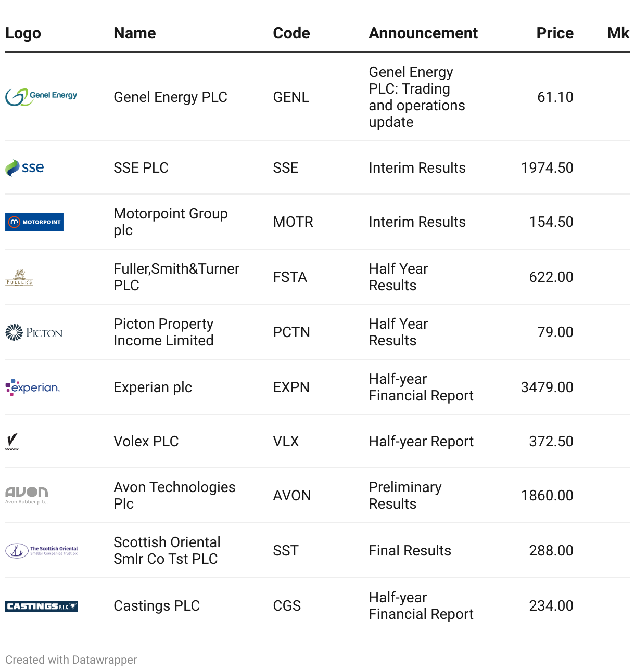The image size is (635, 672).
Task: Click Castings PLC price 234.00
Action: pyautogui.click(x=551, y=606)
